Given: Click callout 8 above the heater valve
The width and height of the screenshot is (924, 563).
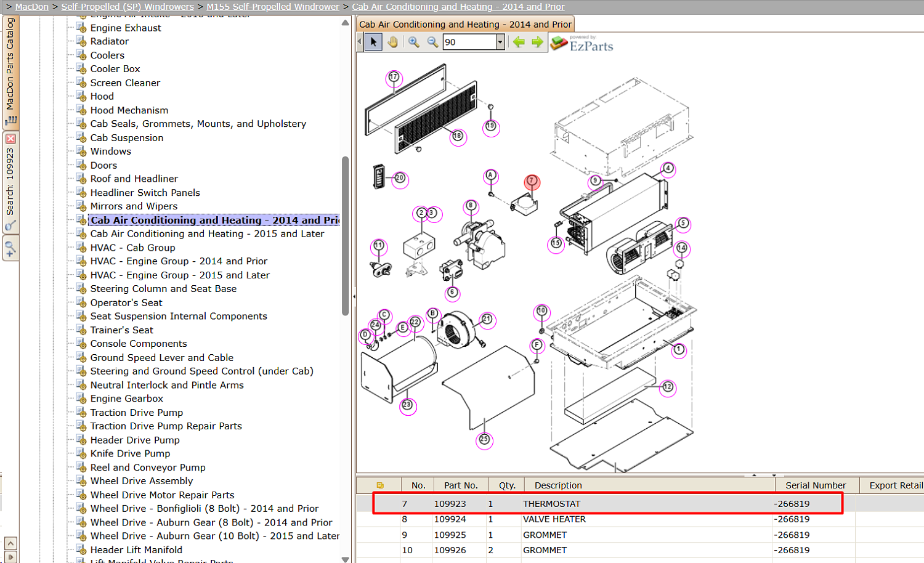Looking at the screenshot, I should coord(471,206).
